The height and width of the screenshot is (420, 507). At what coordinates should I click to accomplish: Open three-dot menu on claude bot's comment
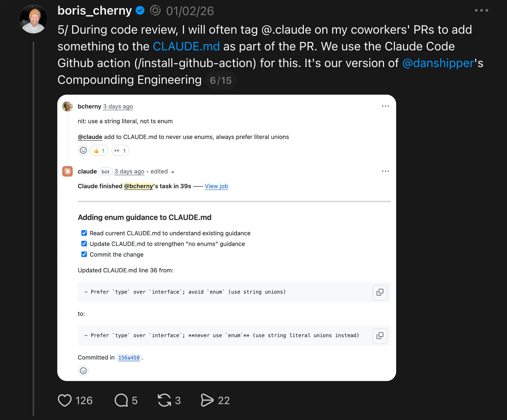click(x=385, y=171)
